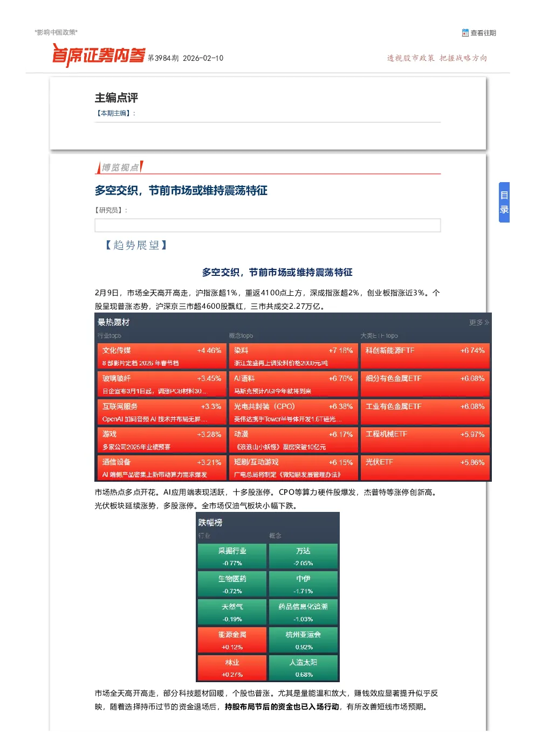Click the 博览视点 section banner
The image size is (535, 756).
pyautogui.click(x=120, y=168)
